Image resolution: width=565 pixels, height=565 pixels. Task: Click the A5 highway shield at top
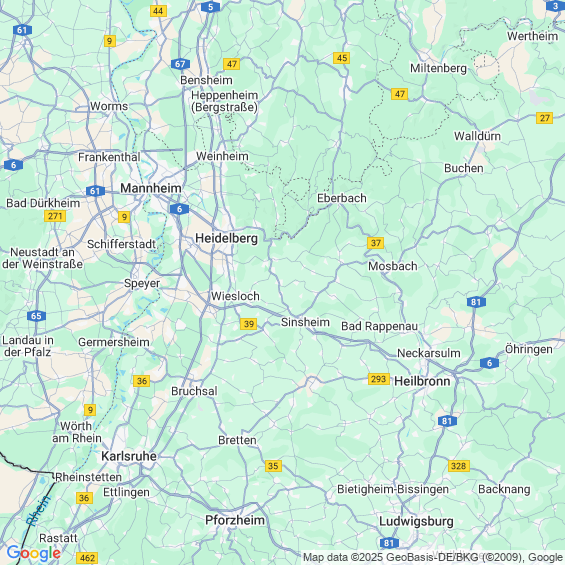coord(210,7)
